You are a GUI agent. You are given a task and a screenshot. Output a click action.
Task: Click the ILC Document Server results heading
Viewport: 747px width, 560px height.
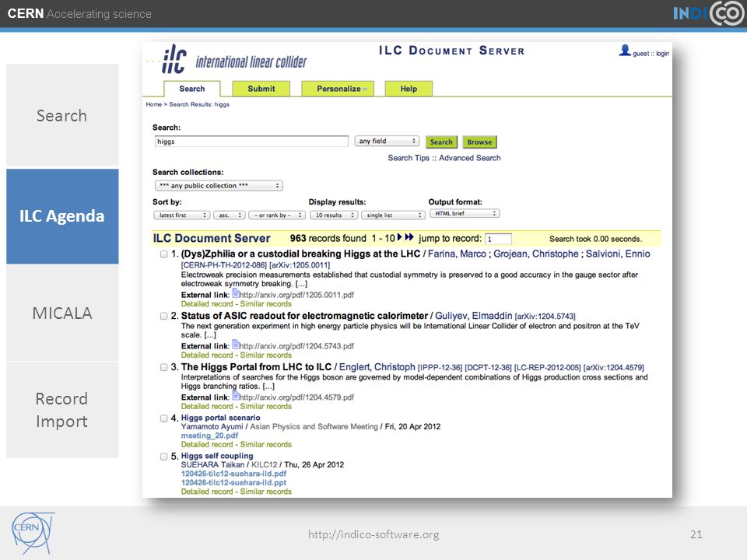point(212,238)
